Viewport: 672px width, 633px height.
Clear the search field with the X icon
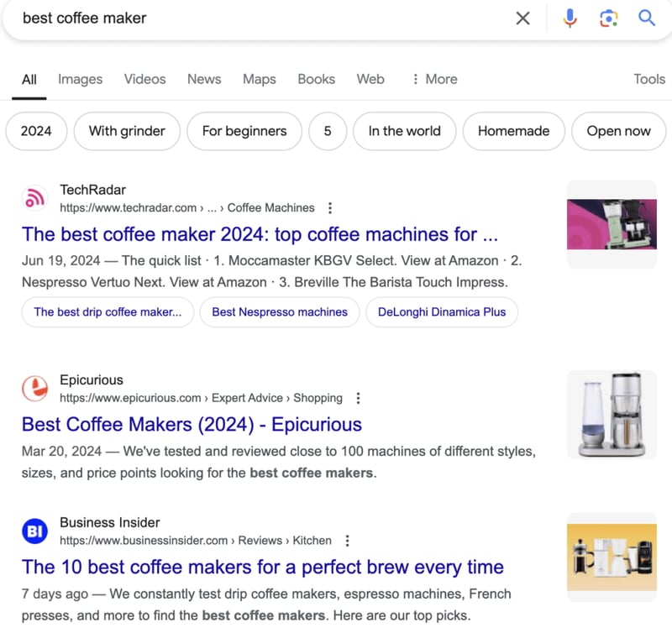coord(522,18)
